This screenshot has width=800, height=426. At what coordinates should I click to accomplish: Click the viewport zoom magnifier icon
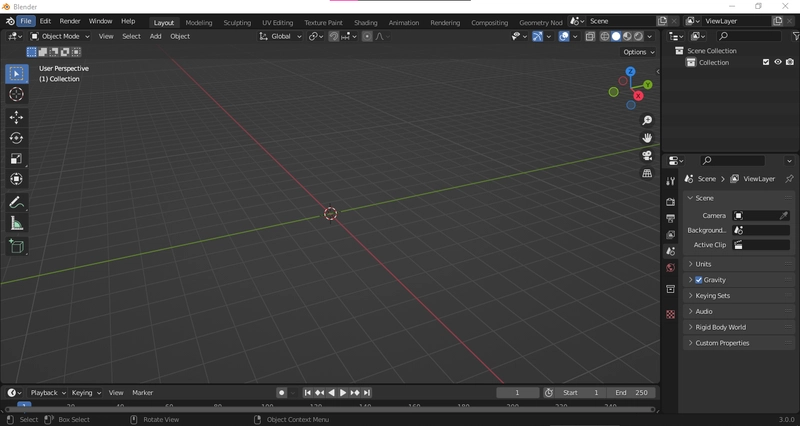pyautogui.click(x=647, y=120)
